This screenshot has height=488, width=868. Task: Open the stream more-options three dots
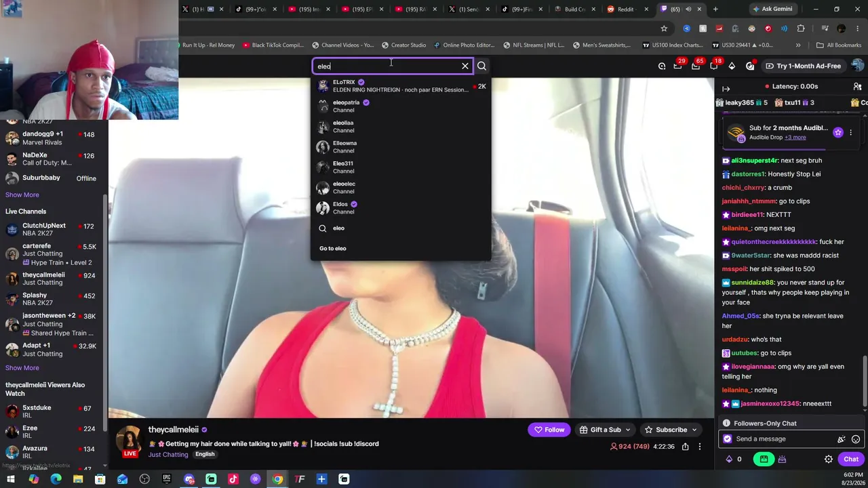(700, 447)
